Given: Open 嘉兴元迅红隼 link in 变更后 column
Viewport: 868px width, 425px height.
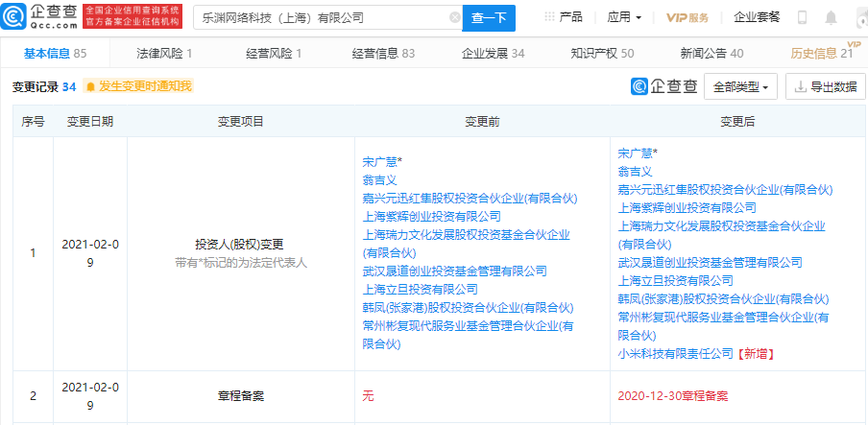Looking at the screenshot, I should coord(725,189).
